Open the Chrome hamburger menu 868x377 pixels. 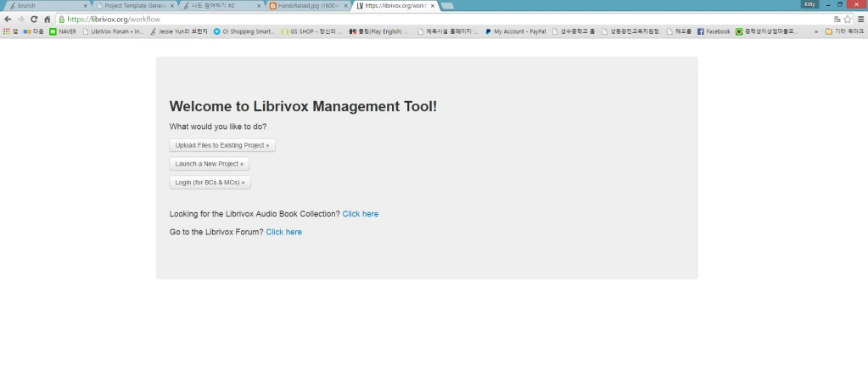tap(861, 19)
